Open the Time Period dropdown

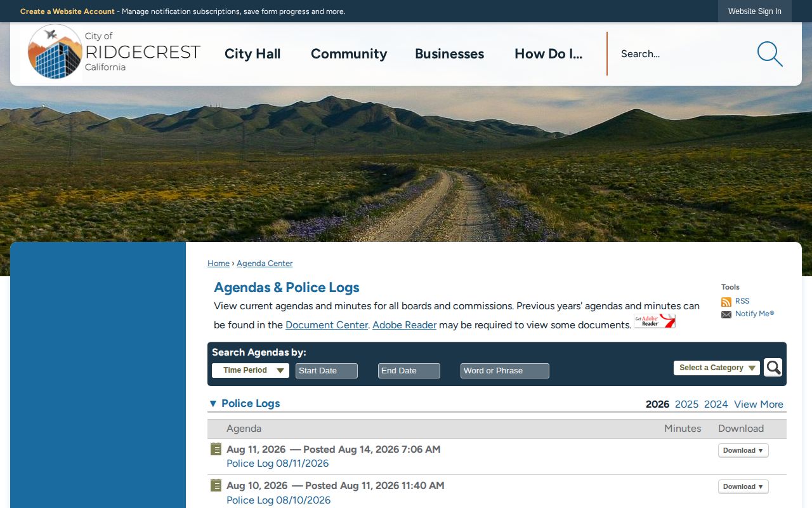251,370
